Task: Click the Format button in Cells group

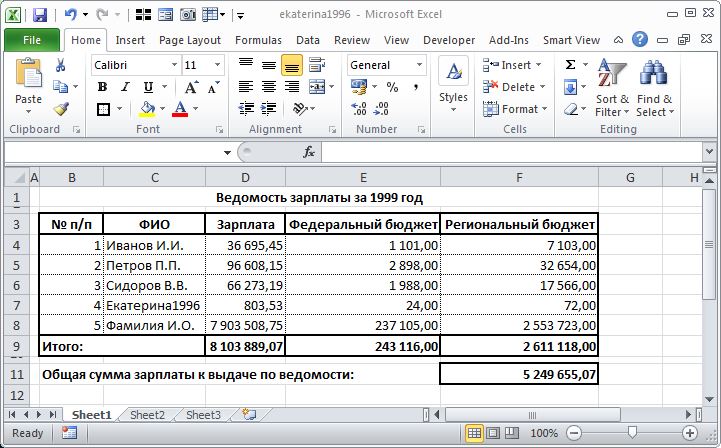Action: coord(515,109)
